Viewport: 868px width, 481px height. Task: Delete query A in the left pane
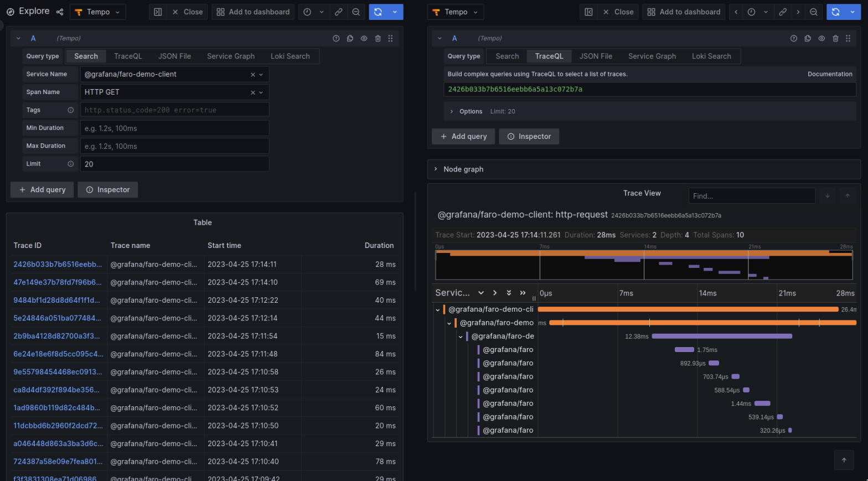point(378,38)
